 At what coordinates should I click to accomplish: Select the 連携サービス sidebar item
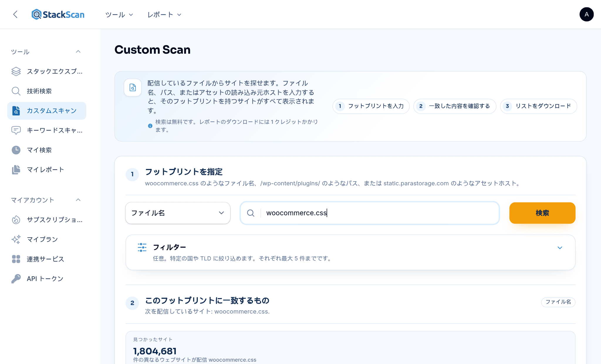(x=47, y=259)
